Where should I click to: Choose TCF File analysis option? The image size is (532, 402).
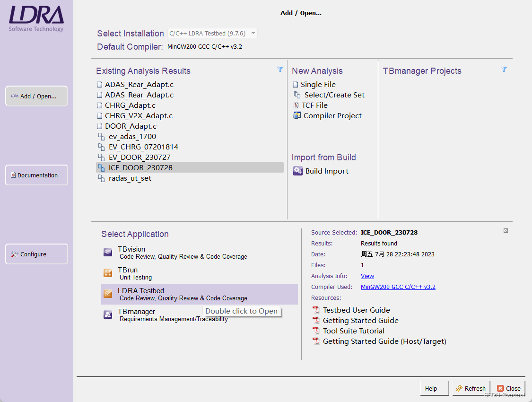[314, 105]
